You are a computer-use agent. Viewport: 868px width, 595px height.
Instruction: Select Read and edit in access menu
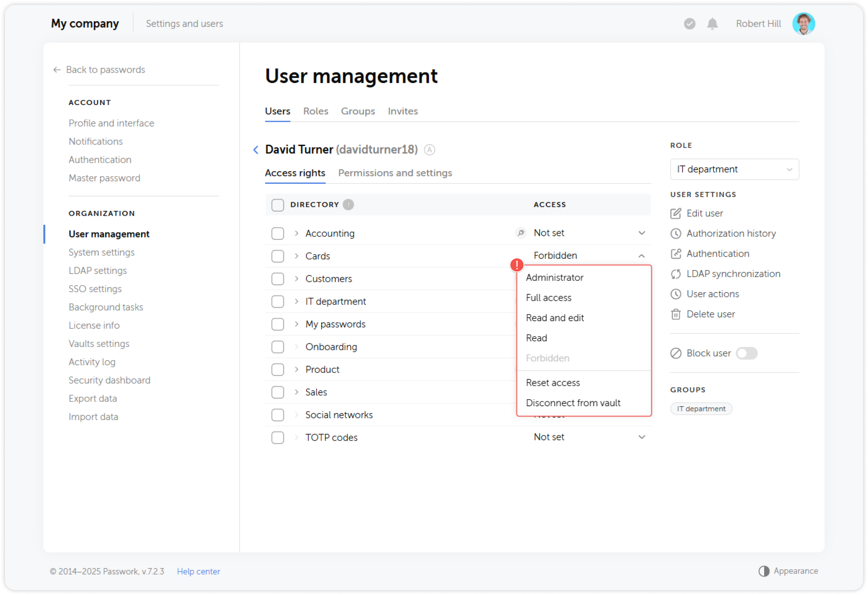pos(555,318)
